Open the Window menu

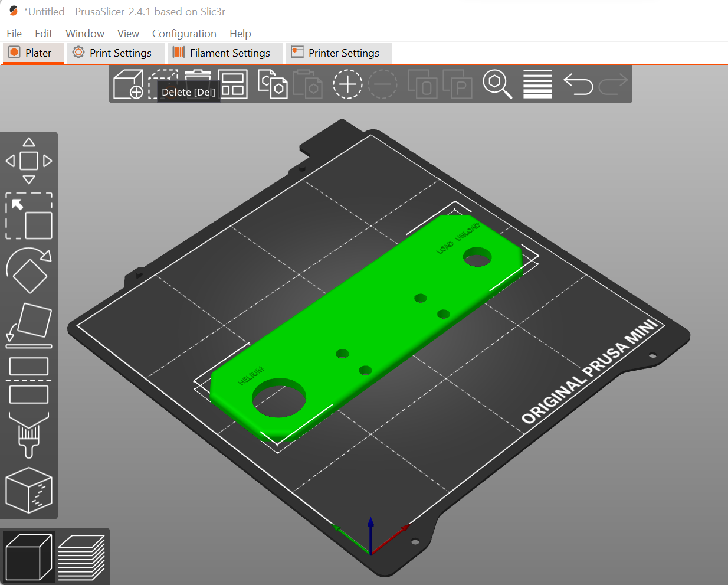coord(85,34)
